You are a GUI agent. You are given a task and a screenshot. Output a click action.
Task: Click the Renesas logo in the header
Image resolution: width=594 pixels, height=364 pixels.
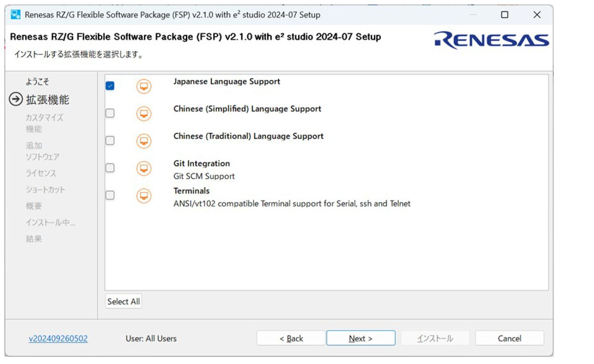[491, 40]
